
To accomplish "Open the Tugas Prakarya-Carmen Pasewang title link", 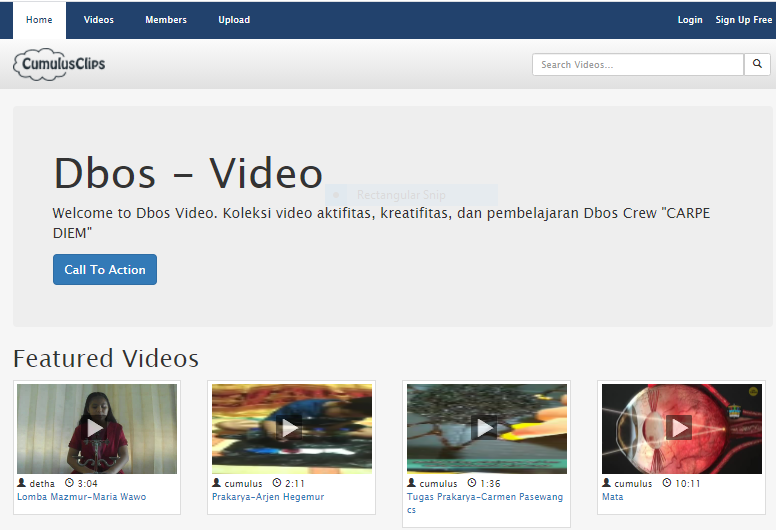I will coord(484,497).
